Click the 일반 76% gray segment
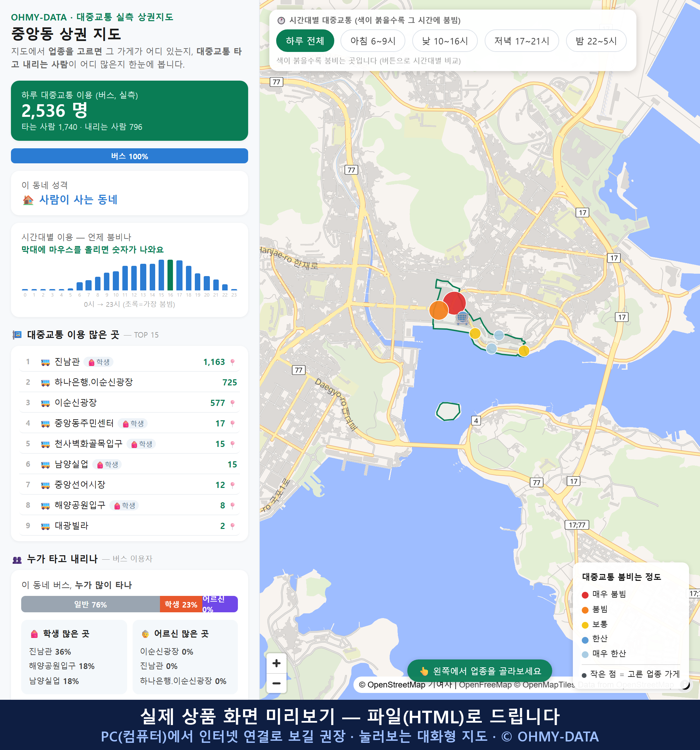Screen dimensions: 700x750 click(91, 604)
